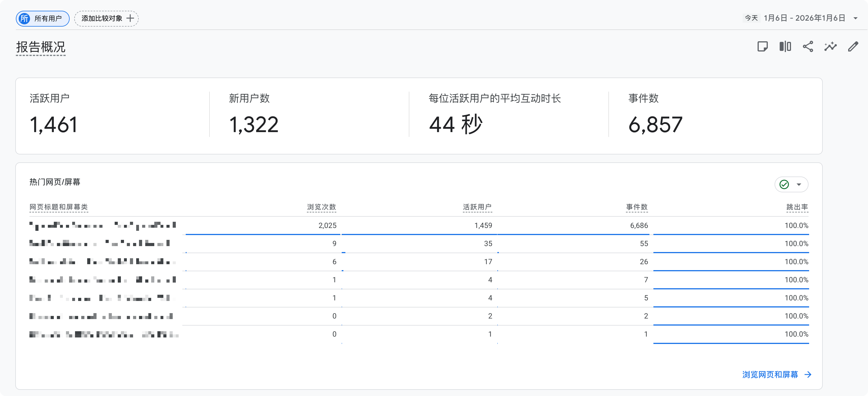Open the 浏览网页和屏幕 link

(x=770, y=375)
